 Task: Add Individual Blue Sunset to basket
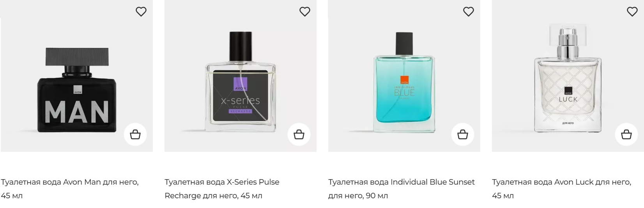click(463, 134)
